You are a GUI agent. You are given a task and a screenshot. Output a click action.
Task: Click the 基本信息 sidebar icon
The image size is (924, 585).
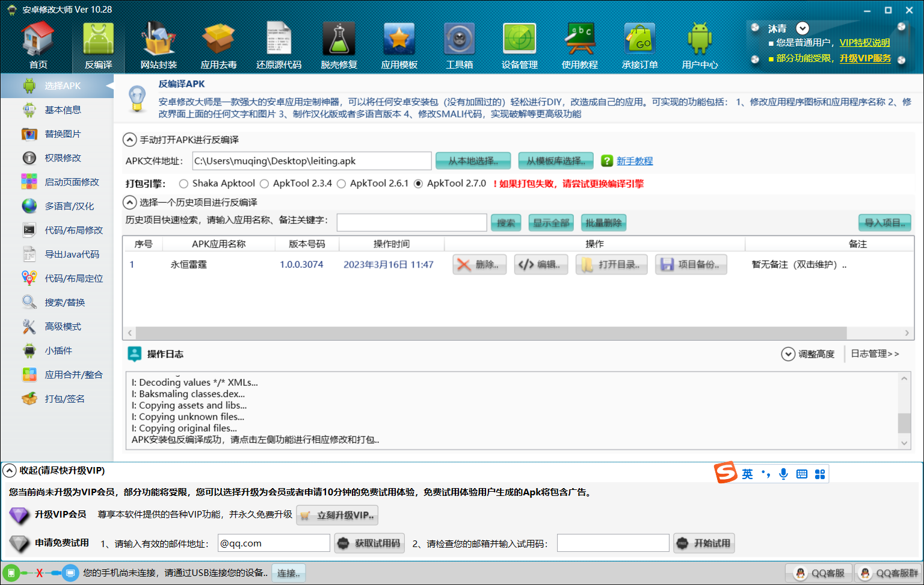point(29,110)
